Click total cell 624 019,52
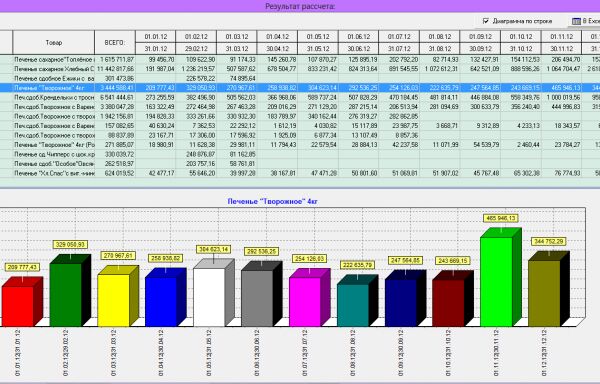The image size is (600, 384). point(115,173)
